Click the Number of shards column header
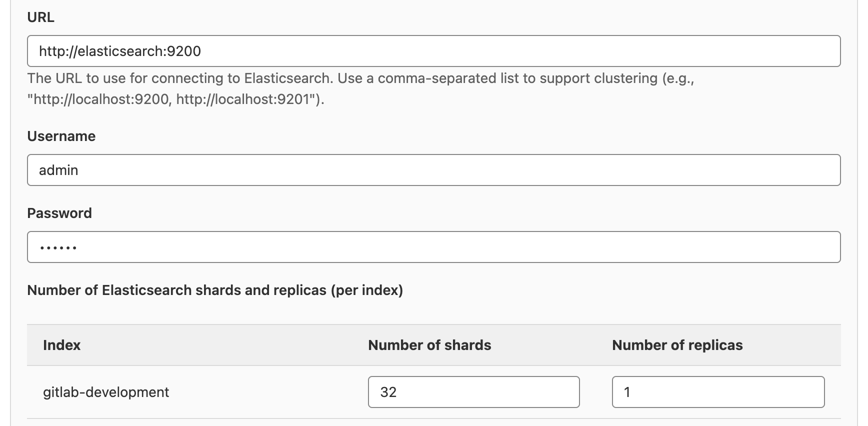 click(429, 344)
